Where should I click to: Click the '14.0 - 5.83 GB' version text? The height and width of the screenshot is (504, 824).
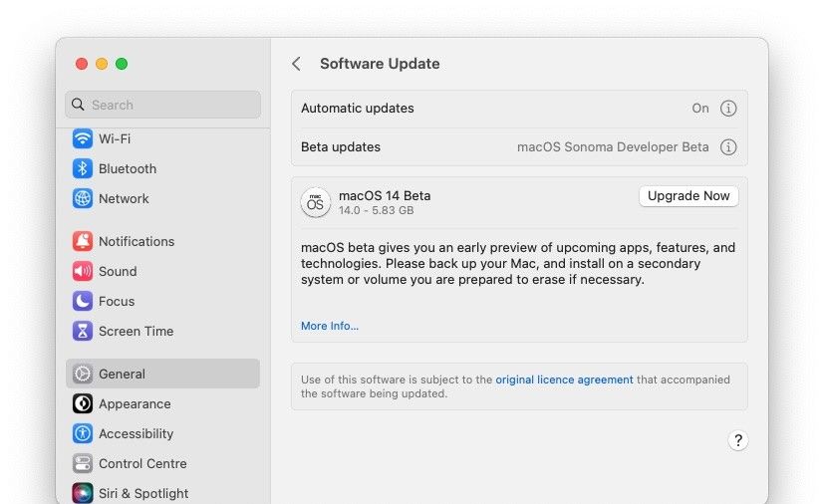tap(377, 211)
